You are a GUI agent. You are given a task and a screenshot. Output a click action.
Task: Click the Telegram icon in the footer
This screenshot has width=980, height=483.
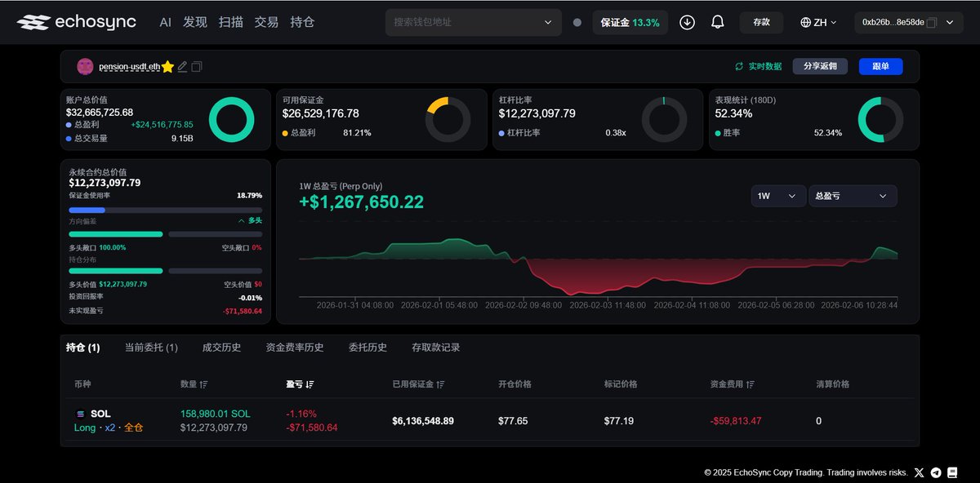point(935,472)
